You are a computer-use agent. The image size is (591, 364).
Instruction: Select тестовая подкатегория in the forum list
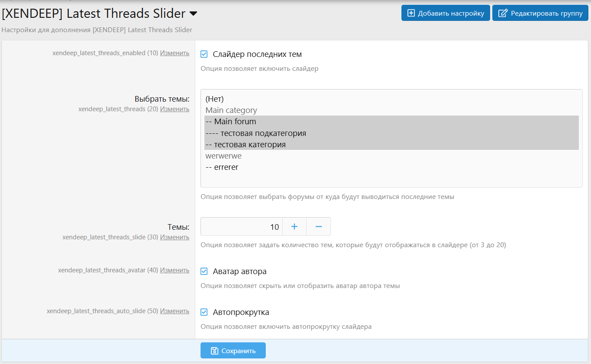(256, 133)
